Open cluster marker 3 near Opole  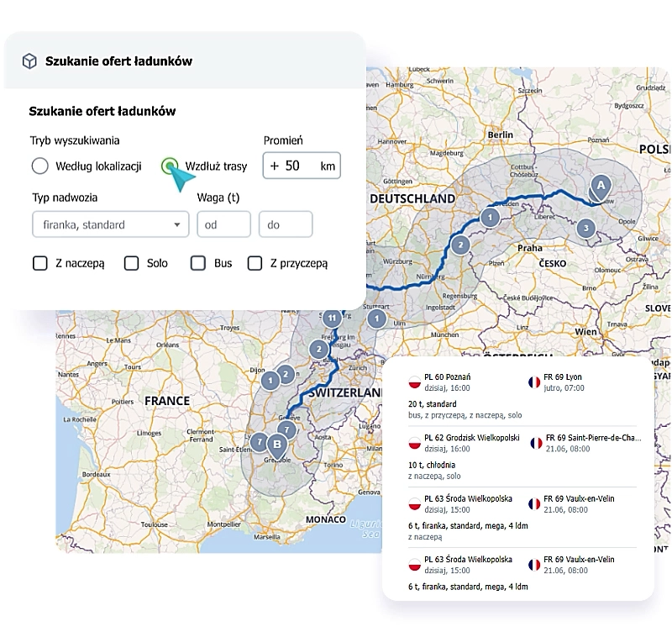tap(585, 228)
